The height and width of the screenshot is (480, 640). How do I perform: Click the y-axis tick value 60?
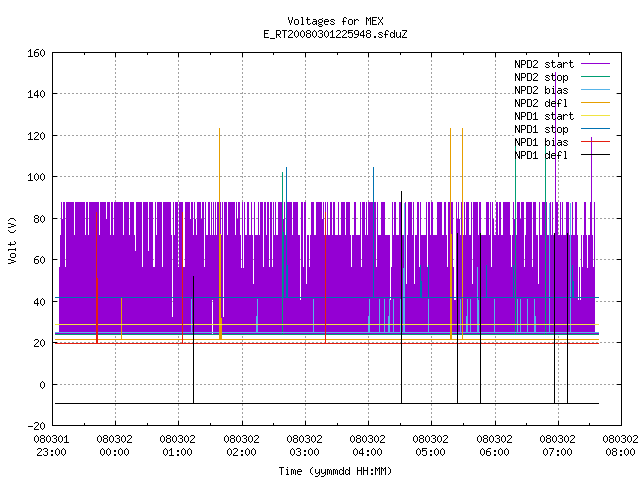39,260
